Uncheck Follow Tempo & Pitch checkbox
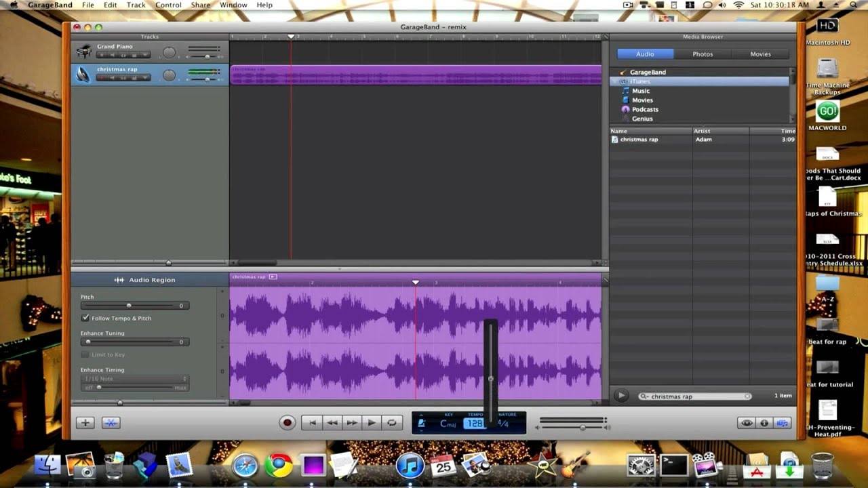 click(85, 318)
